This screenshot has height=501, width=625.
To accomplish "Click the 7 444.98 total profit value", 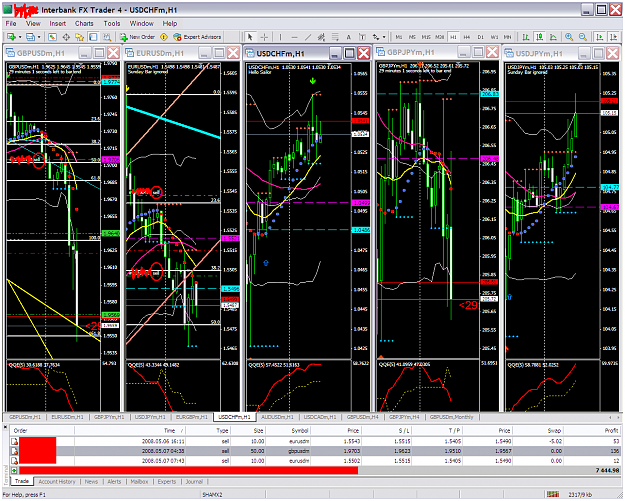I will 607,470.
